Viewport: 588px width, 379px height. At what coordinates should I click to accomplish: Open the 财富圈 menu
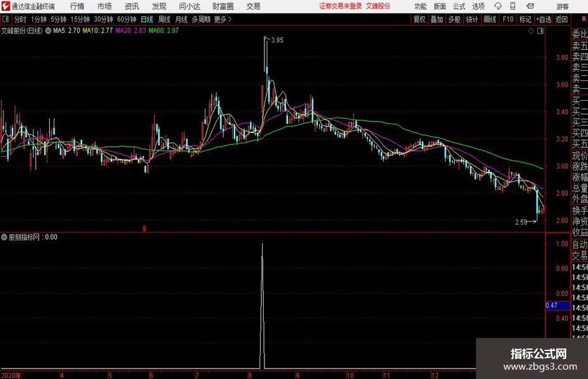click(x=223, y=6)
